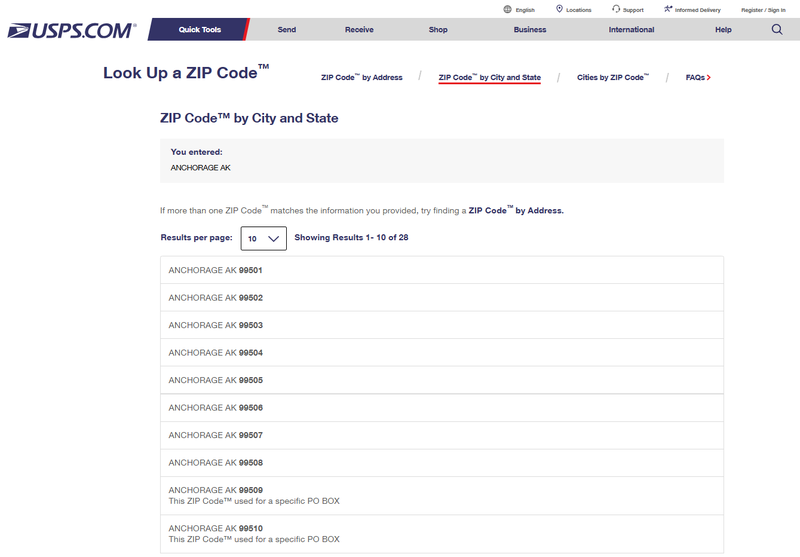Open the International menu
The height and width of the screenshot is (557, 800).
click(x=631, y=30)
